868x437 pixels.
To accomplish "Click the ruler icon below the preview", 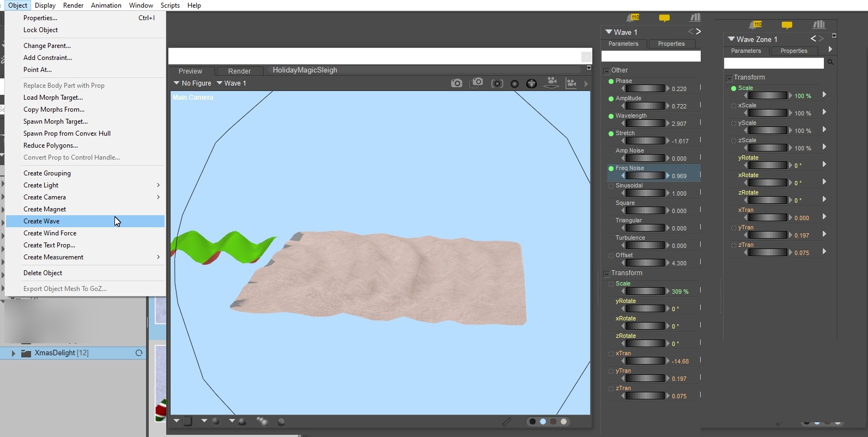I will pos(507,421).
